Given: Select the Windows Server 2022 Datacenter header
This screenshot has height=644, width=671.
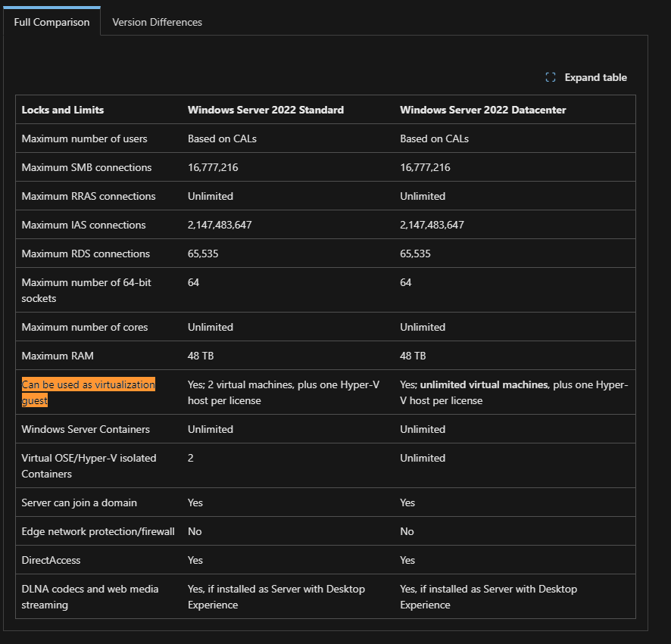Looking at the screenshot, I should tap(482, 110).
